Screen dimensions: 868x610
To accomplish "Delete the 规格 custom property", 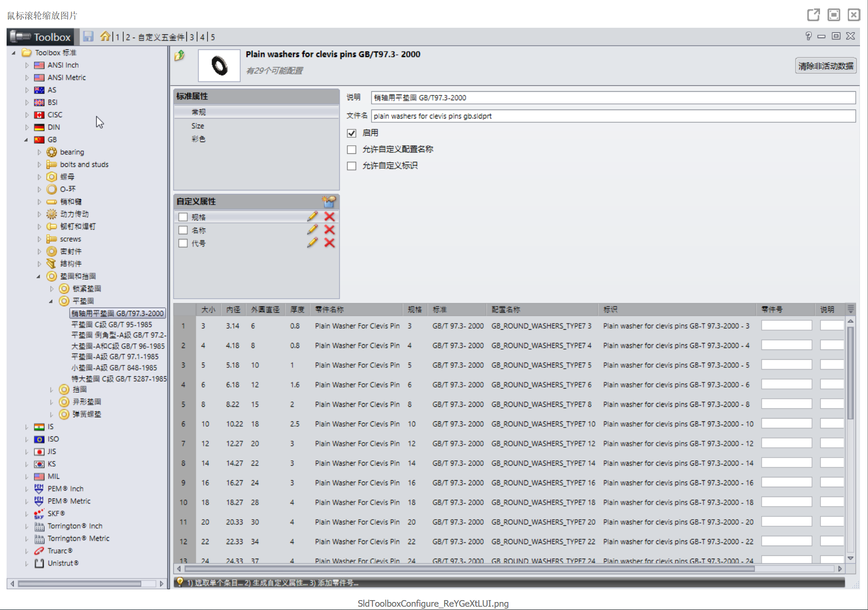I will point(329,216).
